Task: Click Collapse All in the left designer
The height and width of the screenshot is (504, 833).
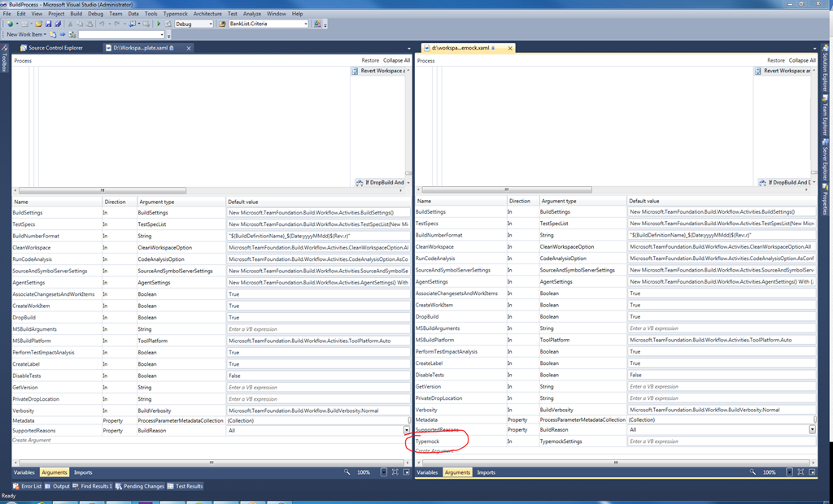Action: [396, 60]
